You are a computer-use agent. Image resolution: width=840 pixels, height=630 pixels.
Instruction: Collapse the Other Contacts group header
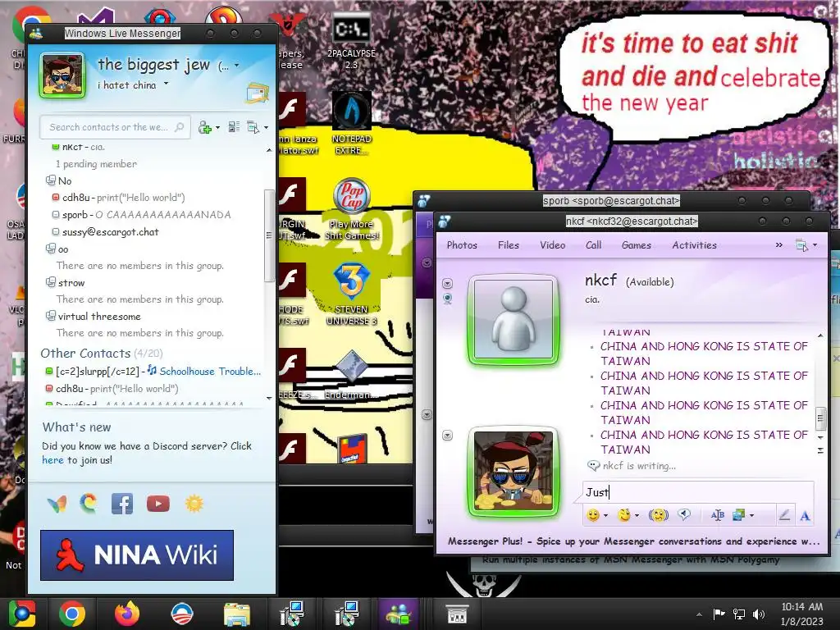coord(101,354)
